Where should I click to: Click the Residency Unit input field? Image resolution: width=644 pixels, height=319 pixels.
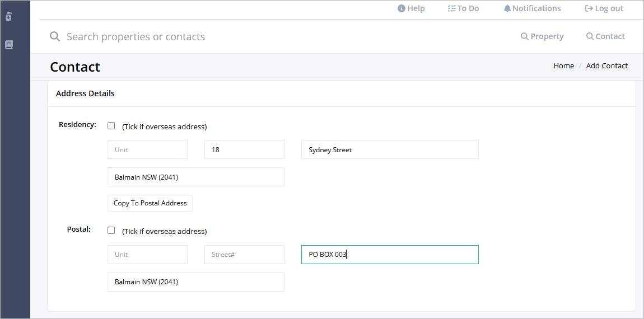147,149
